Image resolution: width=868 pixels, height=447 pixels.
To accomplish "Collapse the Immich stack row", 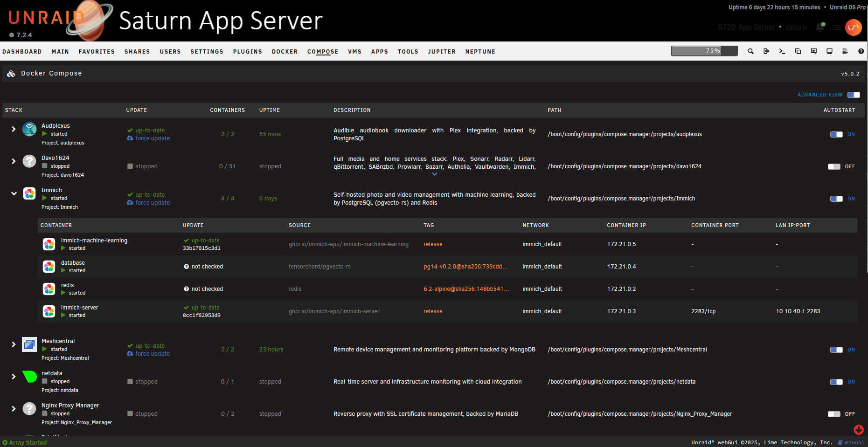I will (14, 193).
